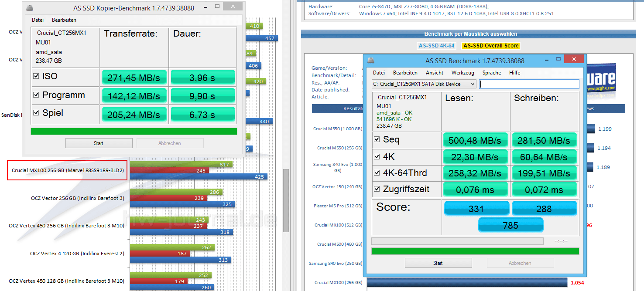Click Abbrechen button in AS SSD Benchmark window
Image resolution: width=644 pixels, height=291 pixels.
click(520, 263)
